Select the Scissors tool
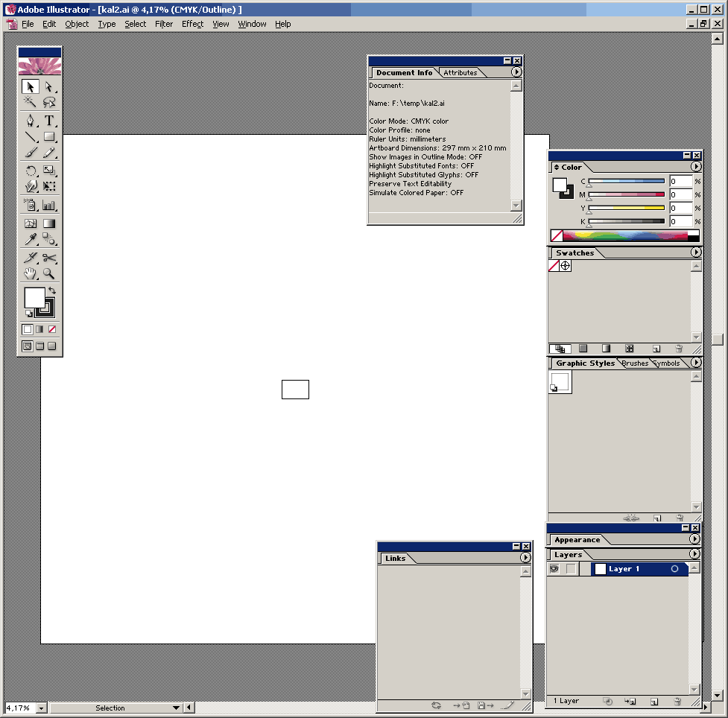728x718 pixels. [x=48, y=258]
